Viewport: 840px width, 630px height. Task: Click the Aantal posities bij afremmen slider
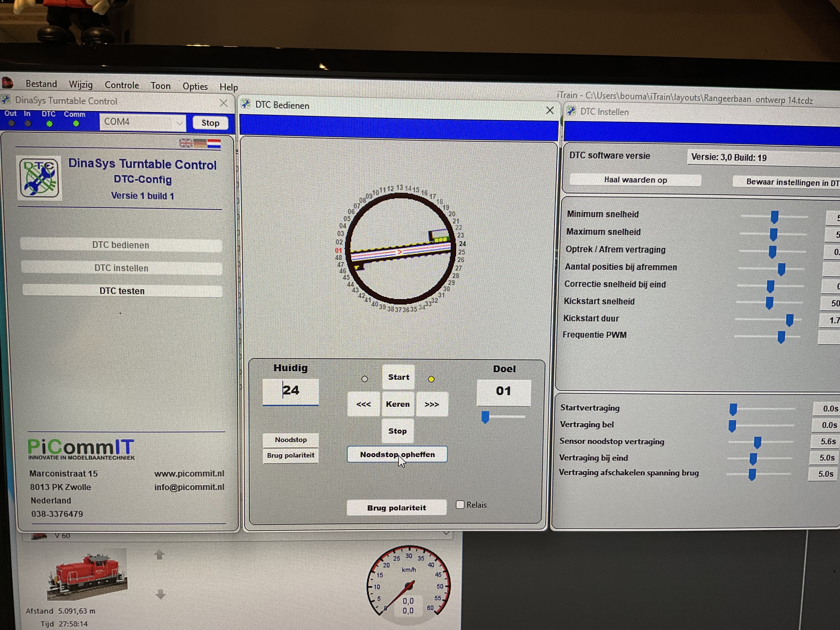click(771, 269)
